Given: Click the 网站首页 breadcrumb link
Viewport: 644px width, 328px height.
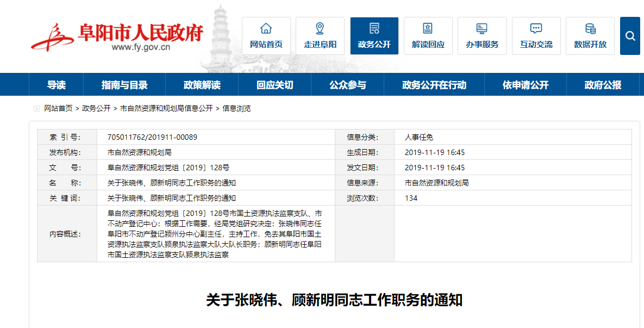Looking at the screenshot, I should point(58,108).
